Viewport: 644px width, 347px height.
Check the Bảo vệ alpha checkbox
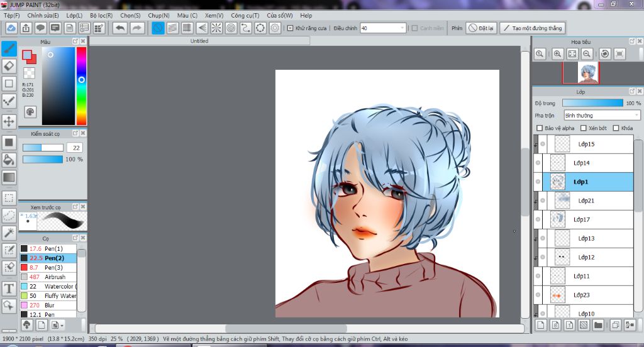tap(540, 128)
